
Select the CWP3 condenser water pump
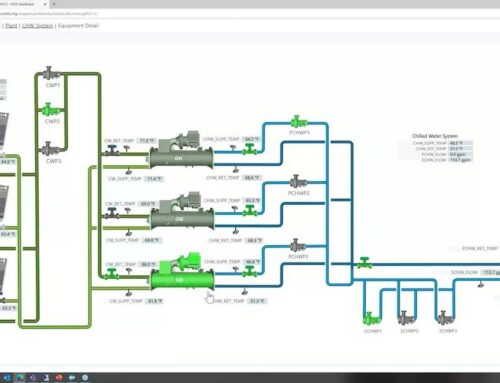[50, 149]
